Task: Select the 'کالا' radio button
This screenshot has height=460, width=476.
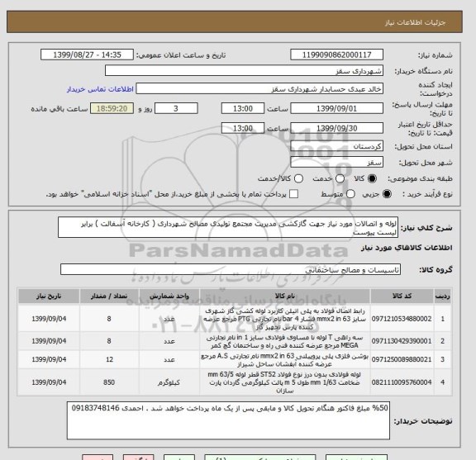Action: [372, 178]
